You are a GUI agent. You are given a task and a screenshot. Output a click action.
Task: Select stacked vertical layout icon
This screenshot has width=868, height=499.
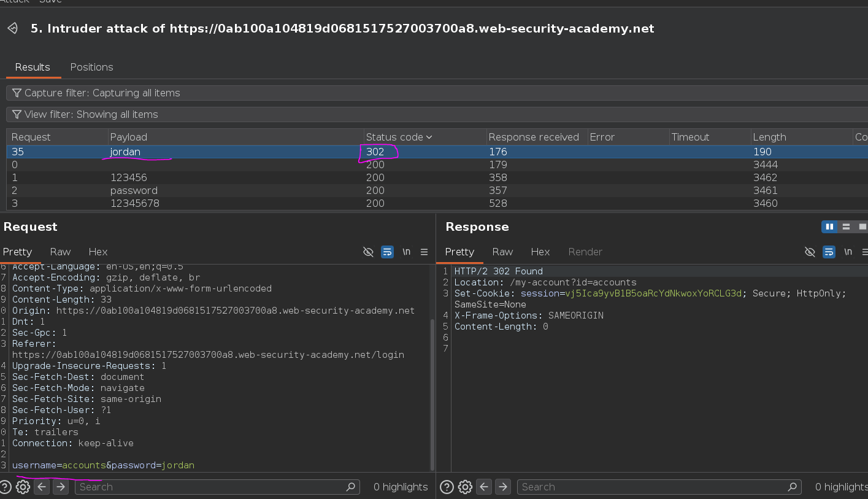tap(846, 226)
